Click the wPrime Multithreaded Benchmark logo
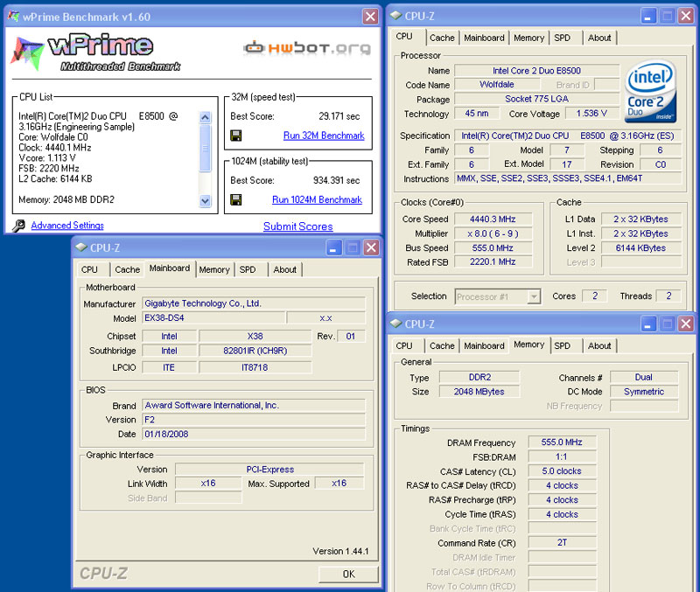 (96, 51)
